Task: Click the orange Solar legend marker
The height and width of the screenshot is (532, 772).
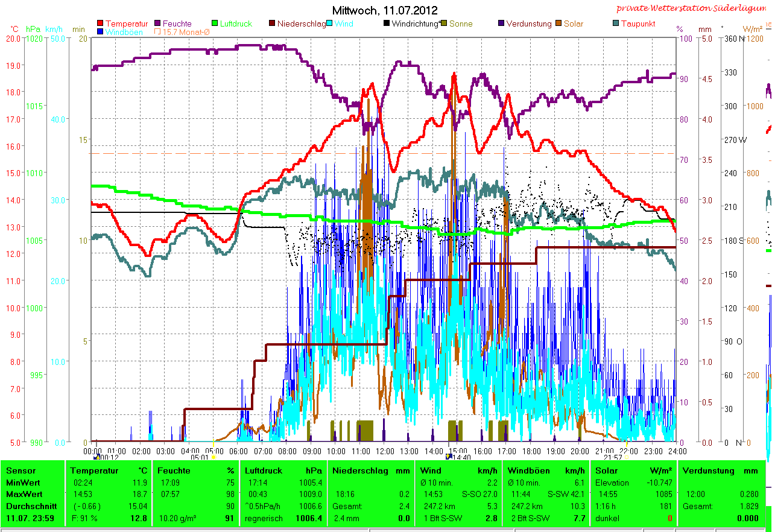Action: [x=559, y=24]
